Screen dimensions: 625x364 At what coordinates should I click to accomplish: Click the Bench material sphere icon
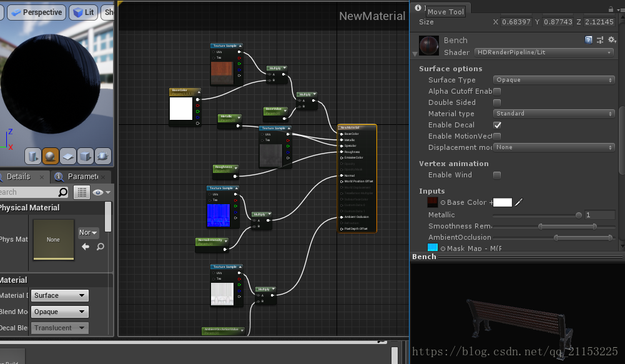tap(429, 46)
